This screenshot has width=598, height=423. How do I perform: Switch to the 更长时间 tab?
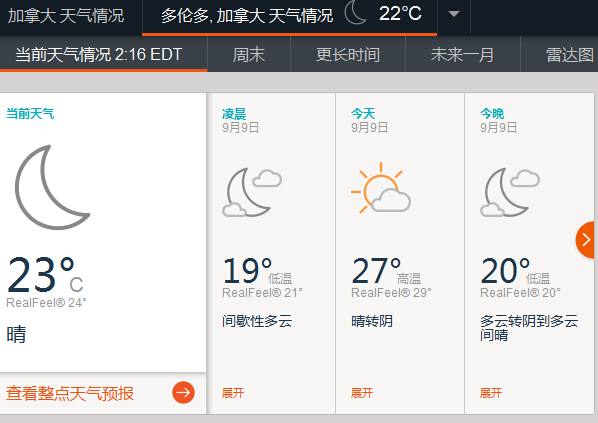(348, 54)
